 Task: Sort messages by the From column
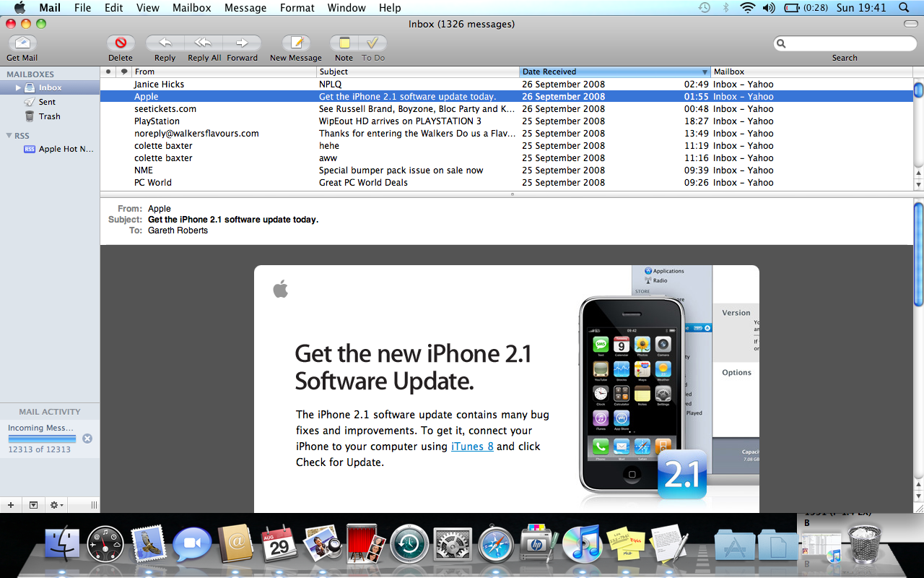tap(225, 72)
